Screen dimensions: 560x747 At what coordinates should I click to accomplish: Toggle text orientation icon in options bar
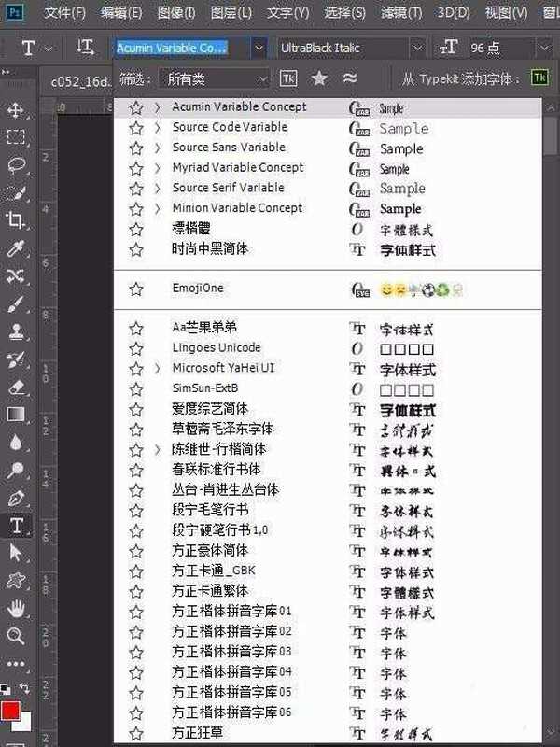85,48
